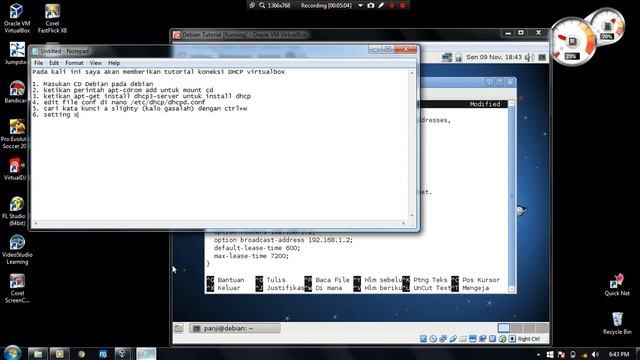Click the Notepad horizontal scrollbar right arrow
Image resolution: width=640 pixels, height=360 pixels.
(x=403, y=223)
